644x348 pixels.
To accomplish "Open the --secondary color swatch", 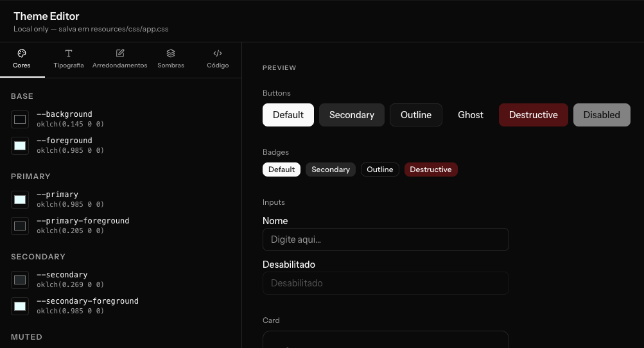I will click(x=20, y=280).
